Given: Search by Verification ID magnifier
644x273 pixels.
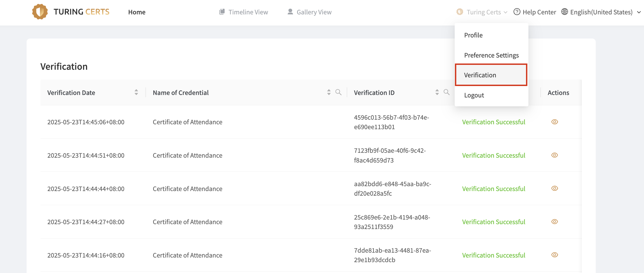Looking at the screenshot, I should (447, 92).
